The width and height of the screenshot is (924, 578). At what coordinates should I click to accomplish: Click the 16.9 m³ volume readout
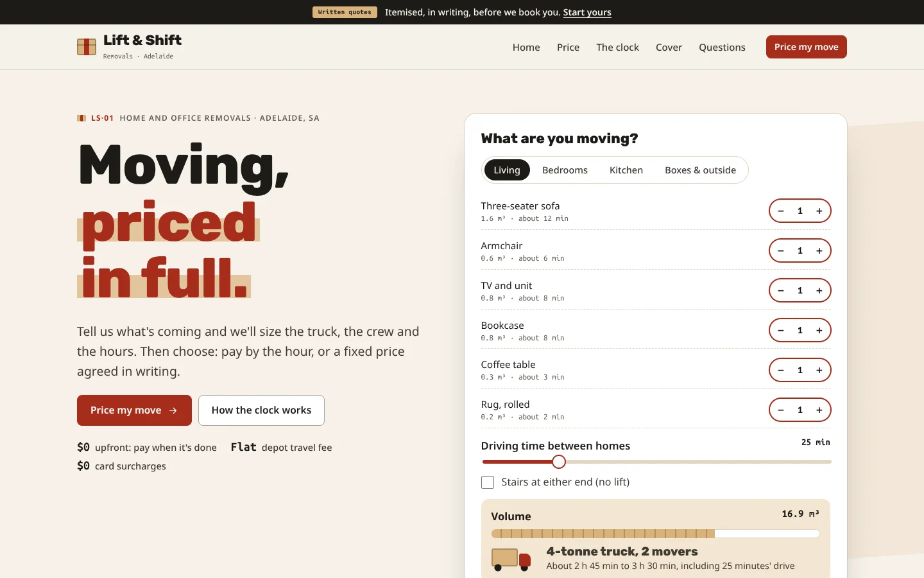800,514
